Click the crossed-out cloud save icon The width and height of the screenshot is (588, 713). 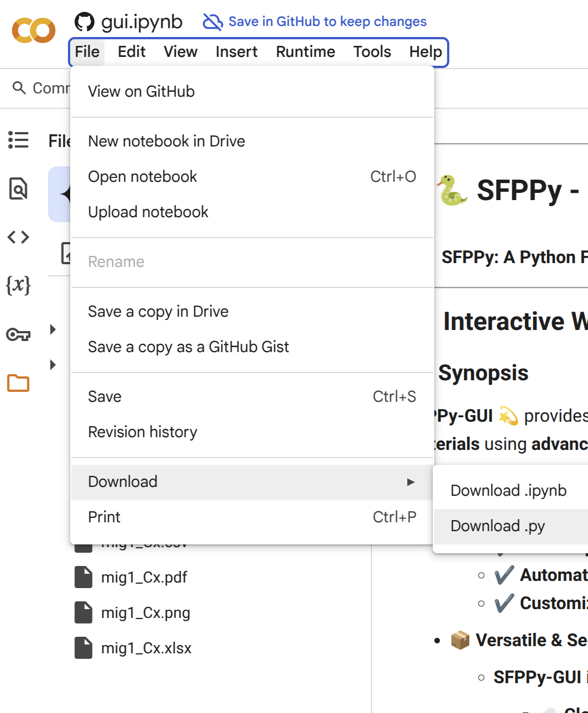pyautogui.click(x=213, y=22)
